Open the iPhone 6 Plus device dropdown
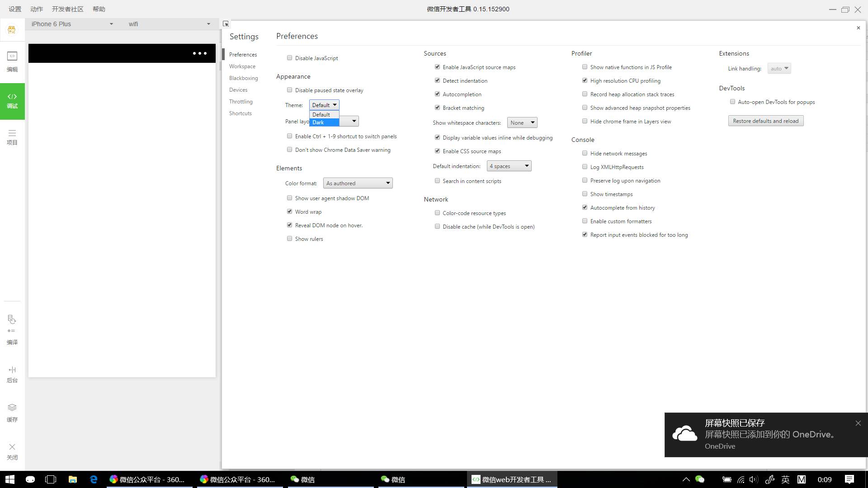This screenshot has width=868, height=488. coord(72,24)
